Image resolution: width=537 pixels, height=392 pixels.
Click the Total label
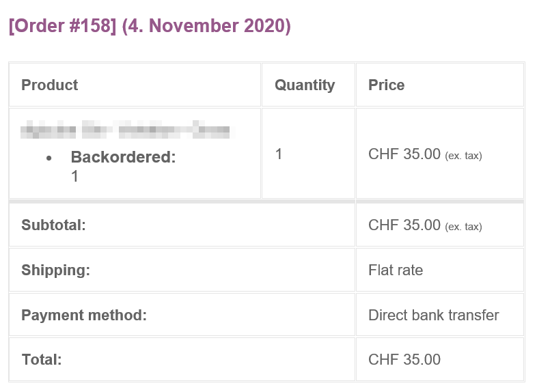[x=42, y=359]
